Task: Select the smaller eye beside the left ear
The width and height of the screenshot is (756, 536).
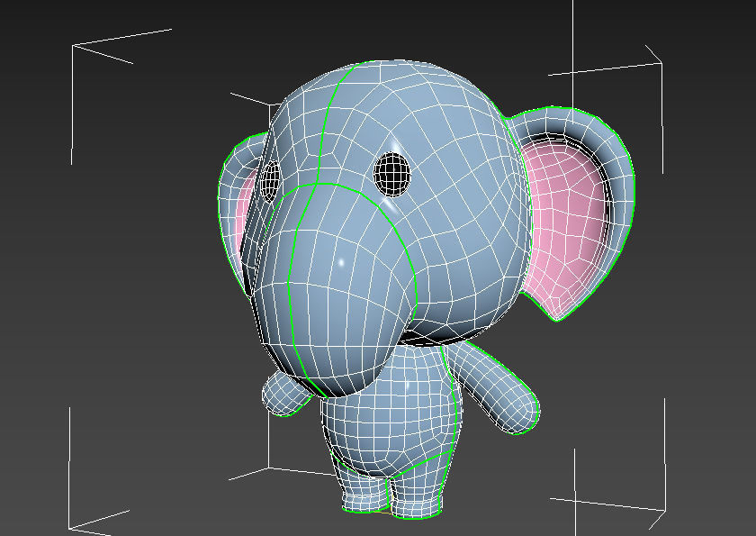Action: 270,181
